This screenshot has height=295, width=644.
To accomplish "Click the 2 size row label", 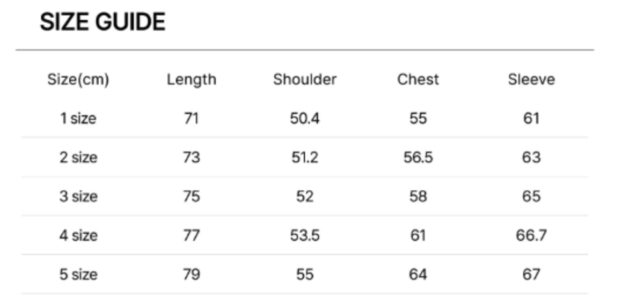I will pyautogui.click(x=78, y=157).
